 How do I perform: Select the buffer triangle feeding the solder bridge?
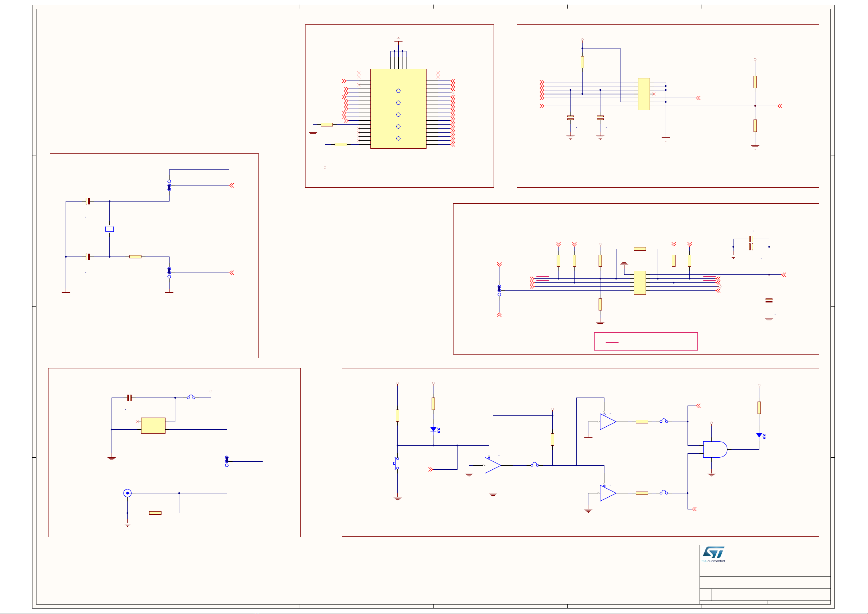(493, 465)
